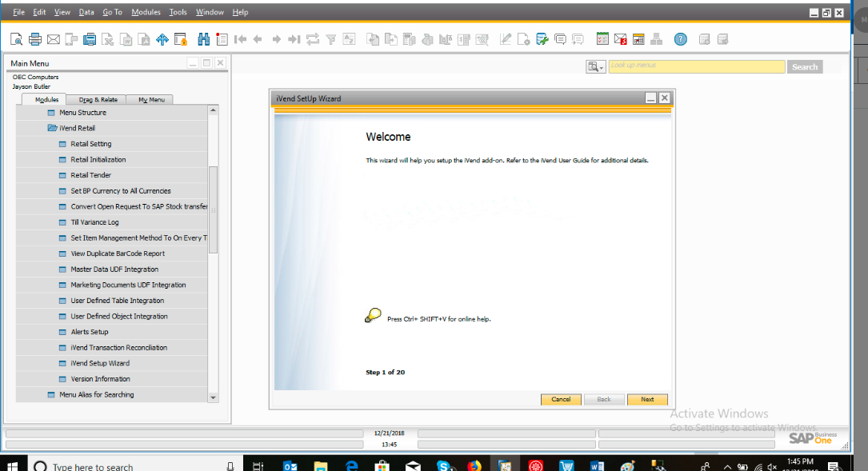
Task: Open iVend Setup Wizard menu item
Action: click(100, 363)
